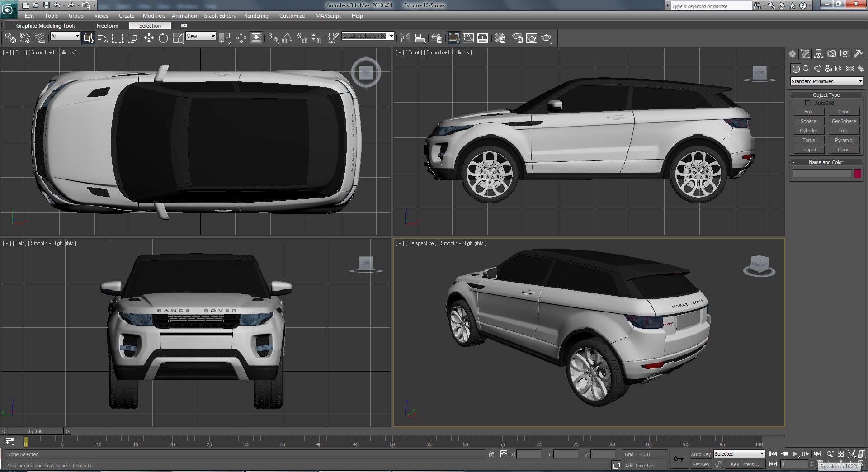Click the Render Production teapot icon
This screenshot has width=868, height=472.
tap(547, 38)
